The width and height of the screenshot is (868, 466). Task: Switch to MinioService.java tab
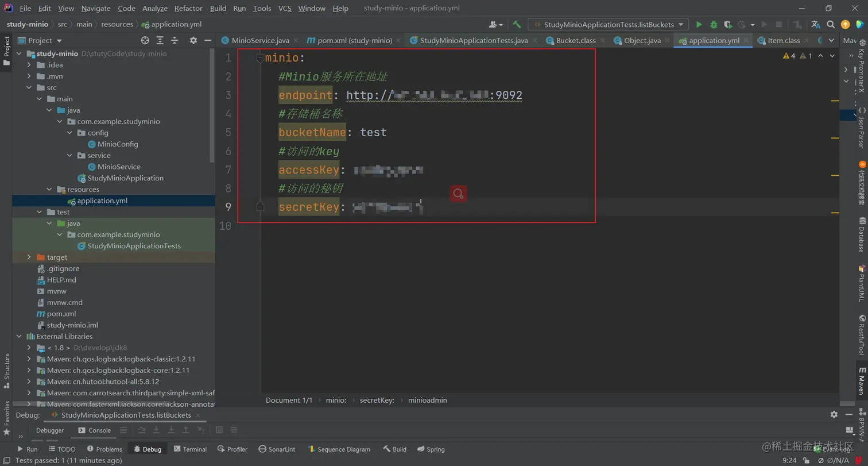(x=260, y=41)
